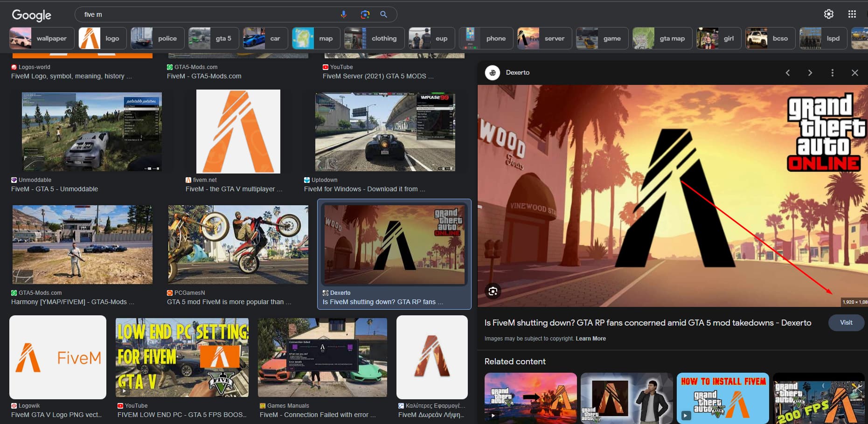Open the Google Settings gear
Screen dimensions: 868x424
coord(828,14)
